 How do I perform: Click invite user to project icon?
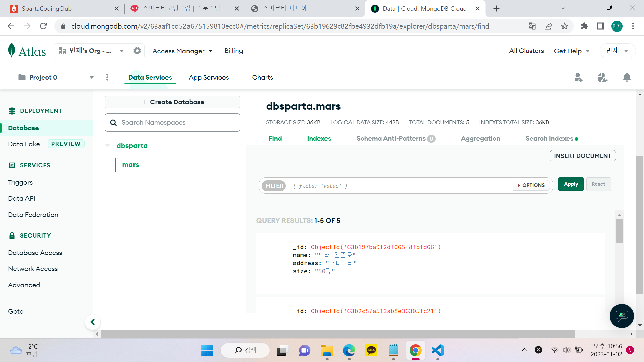[x=579, y=77]
